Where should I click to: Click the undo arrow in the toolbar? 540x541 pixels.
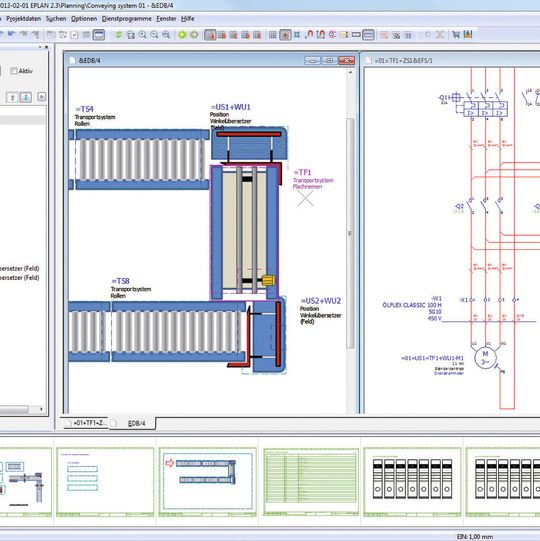pyautogui.click(x=11, y=34)
